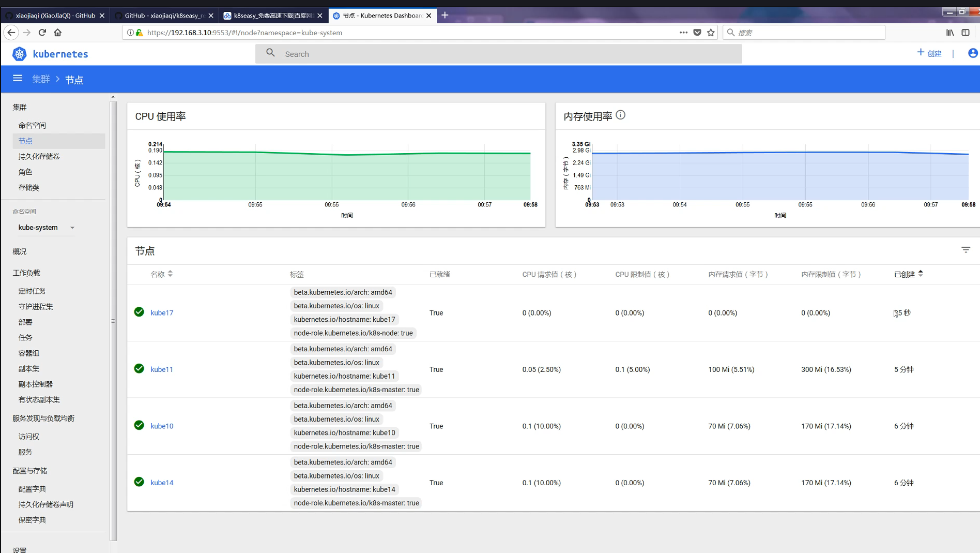The width and height of the screenshot is (980, 553).
Task: Switch to GitHub xiaojiaqi/k8seasy repository tab
Action: (163, 16)
